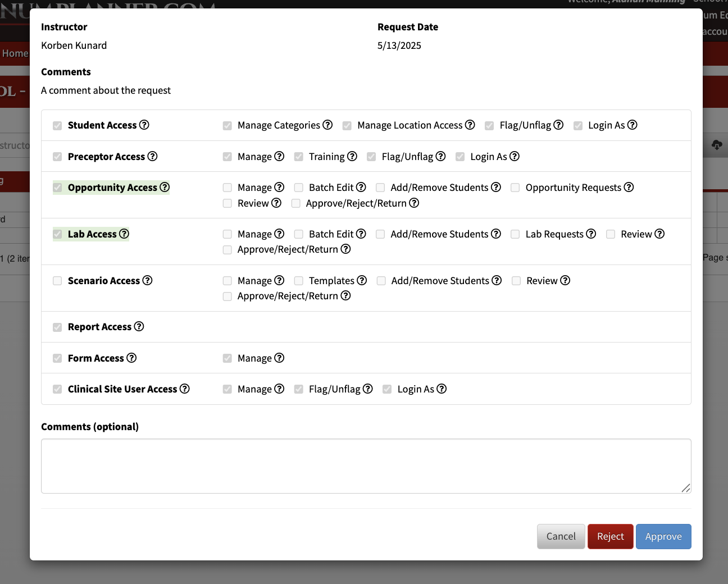This screenshot has height=584, width=728.
Task: Click help icon beside Opportunity Requests
Action: [x=629, y=187]
